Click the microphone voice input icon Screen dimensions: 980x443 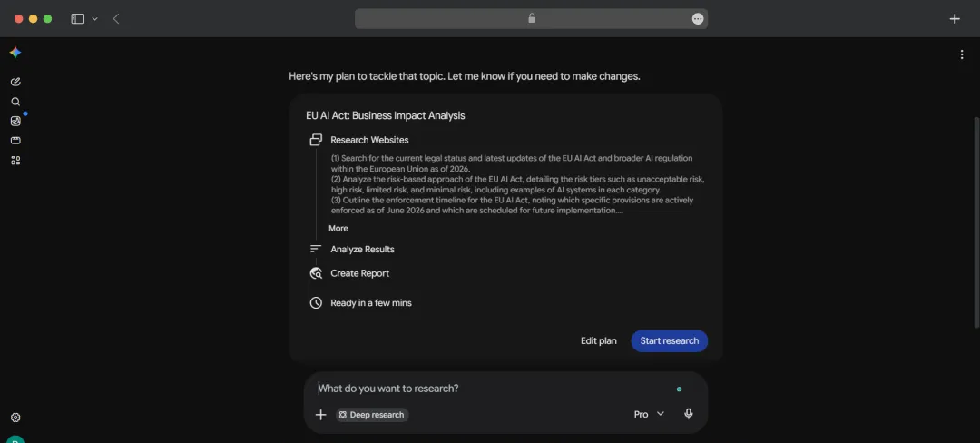[688, 414]
